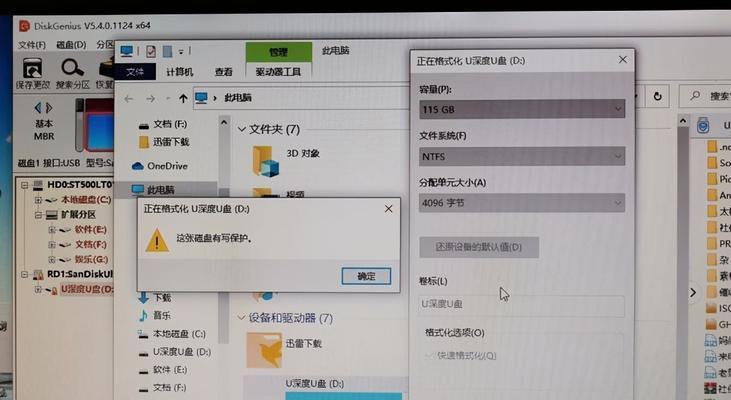Expand 本地磁盘(C:) node in DiskGenius tree
Screen dimensions: 731x400
pyautogui.click(x=39, y=200)
